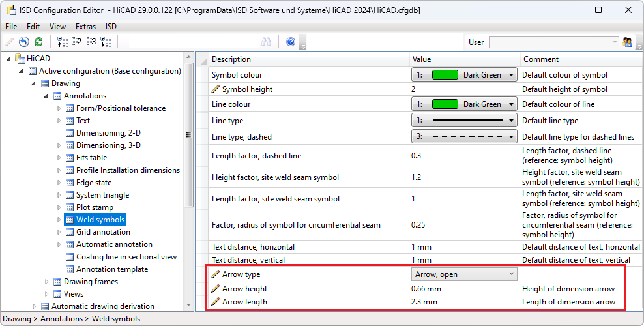Viewport: 644px width, 326px height.
Task: Open the Extras menu
Action: point(85,26)
